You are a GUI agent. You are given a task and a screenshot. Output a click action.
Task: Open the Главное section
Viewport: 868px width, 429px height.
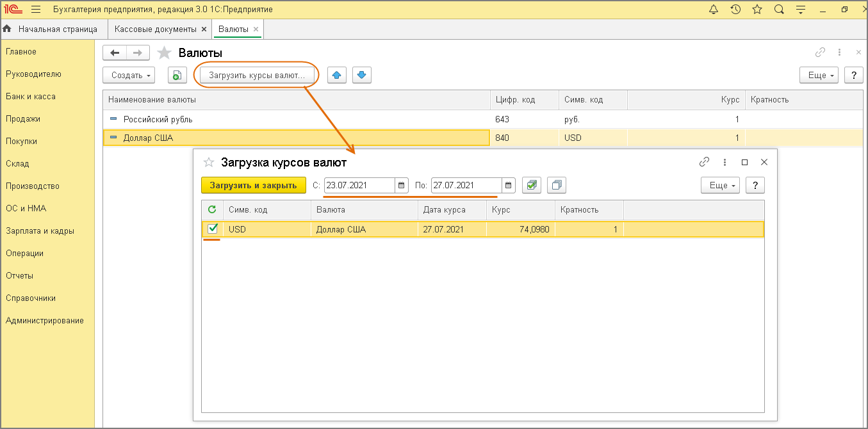click(x=21, y=51)
